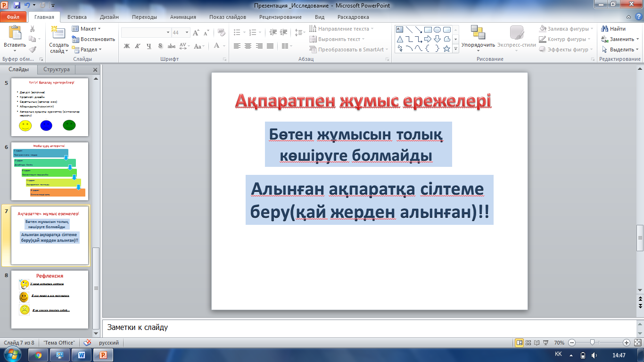The width and height of the screenshot is (644, 362).
Task: Click the Cut scissors icon
Action: (33, 29)
